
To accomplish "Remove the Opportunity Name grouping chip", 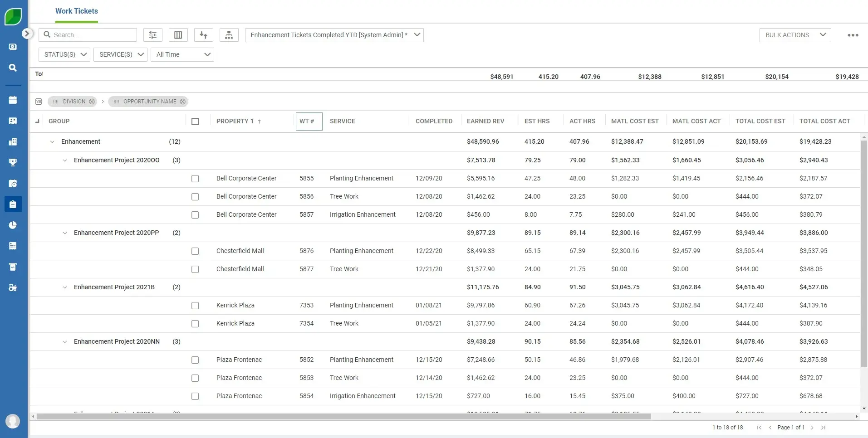I will point(183,102).
